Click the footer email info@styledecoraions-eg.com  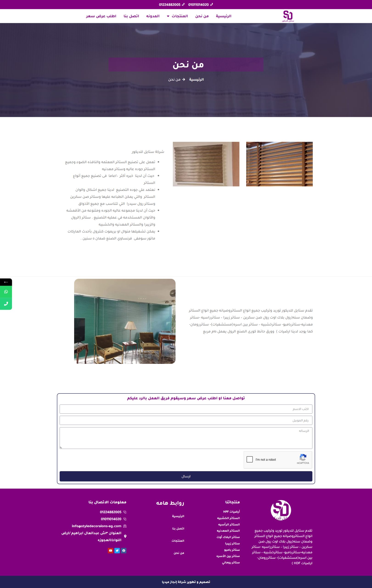click(97, 526)
